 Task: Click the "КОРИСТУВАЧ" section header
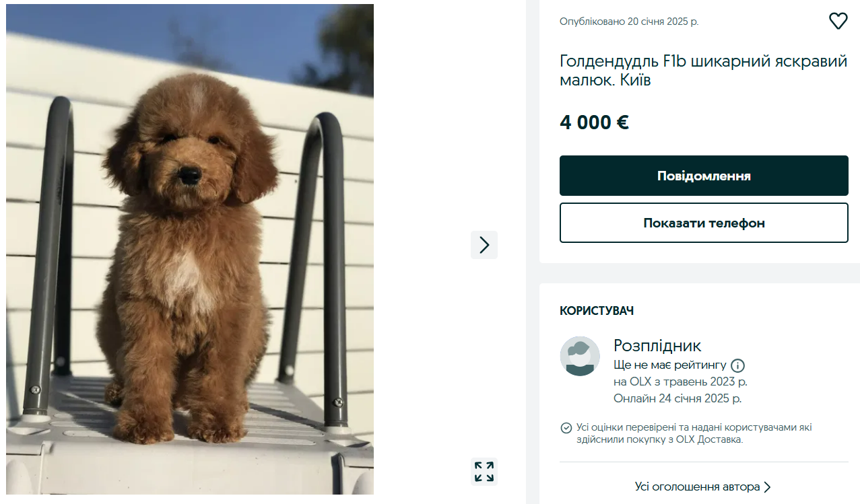pyautogui.click(x=597, y=311)
